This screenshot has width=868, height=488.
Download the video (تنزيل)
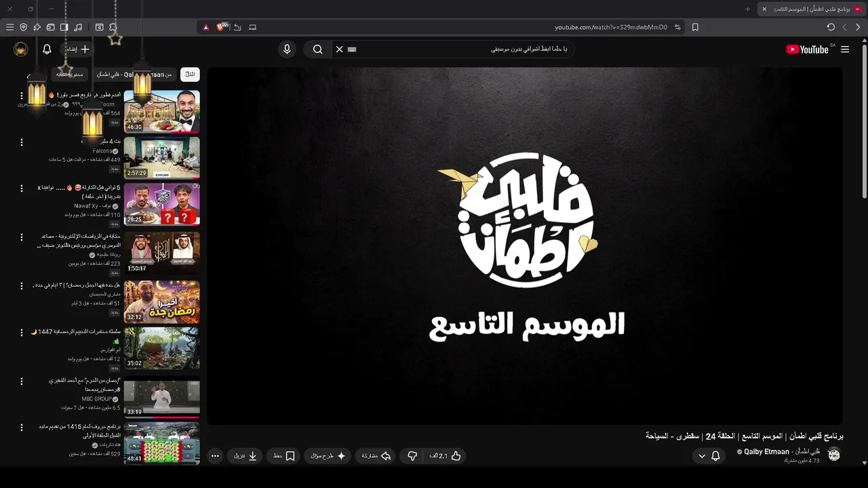click(245, 456)
